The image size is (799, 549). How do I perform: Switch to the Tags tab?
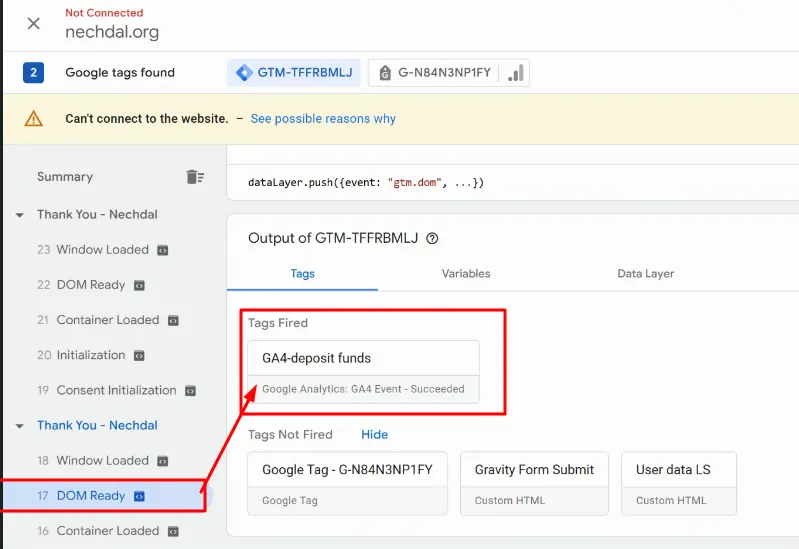point(302,274)
